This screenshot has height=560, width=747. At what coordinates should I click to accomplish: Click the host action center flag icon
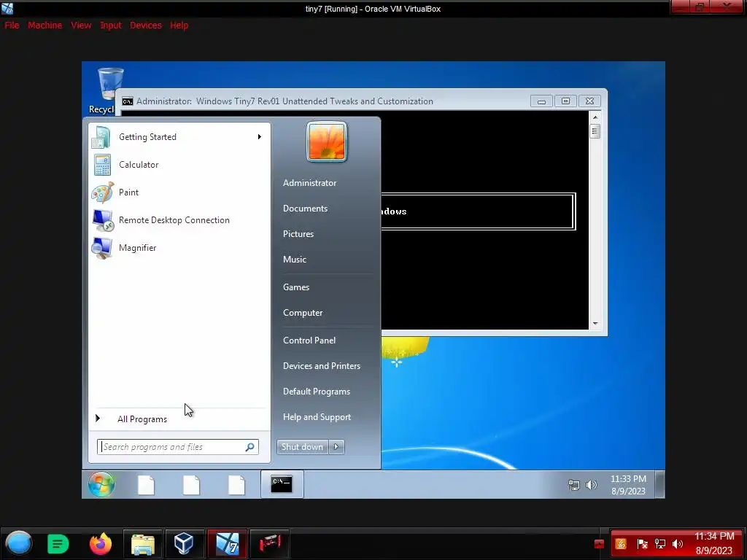[642, 544]
